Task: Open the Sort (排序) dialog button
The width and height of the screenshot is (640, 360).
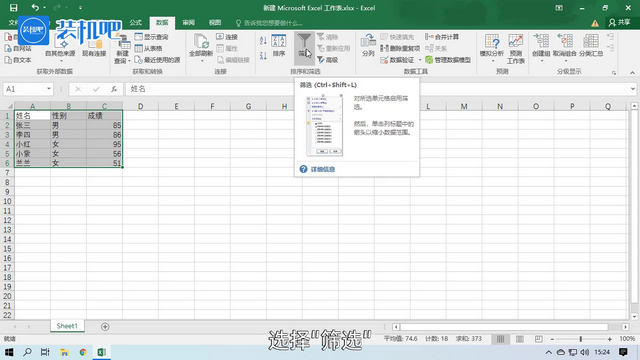Action: tap(279, 45)
